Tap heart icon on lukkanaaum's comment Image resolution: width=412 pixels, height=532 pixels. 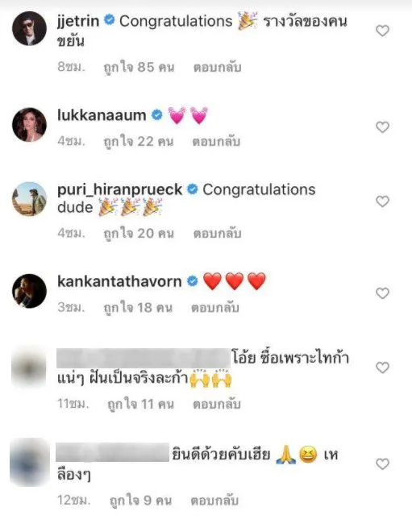click(x=382, y=127)
